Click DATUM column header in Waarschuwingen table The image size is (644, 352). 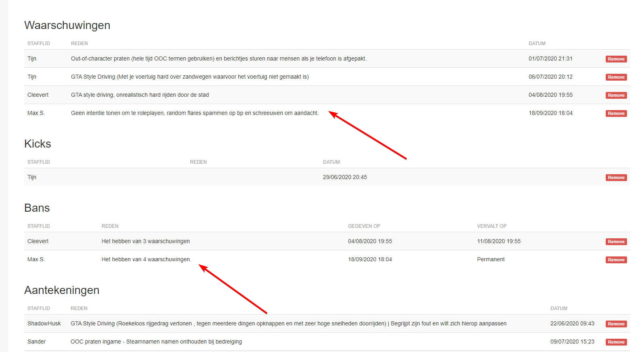[x=537, y=44]
